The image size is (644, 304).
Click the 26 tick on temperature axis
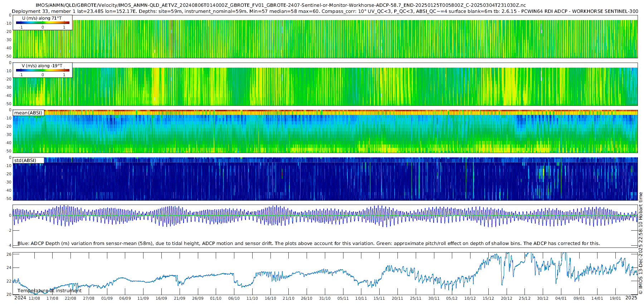coord(9,254)
